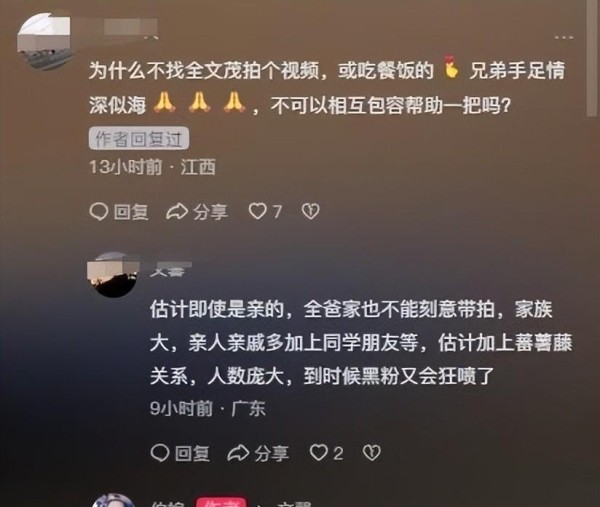Click reply bubble icon on Guangdong reply
The height and width of the screenshot is (507, 600).
(x=160, y=453)
